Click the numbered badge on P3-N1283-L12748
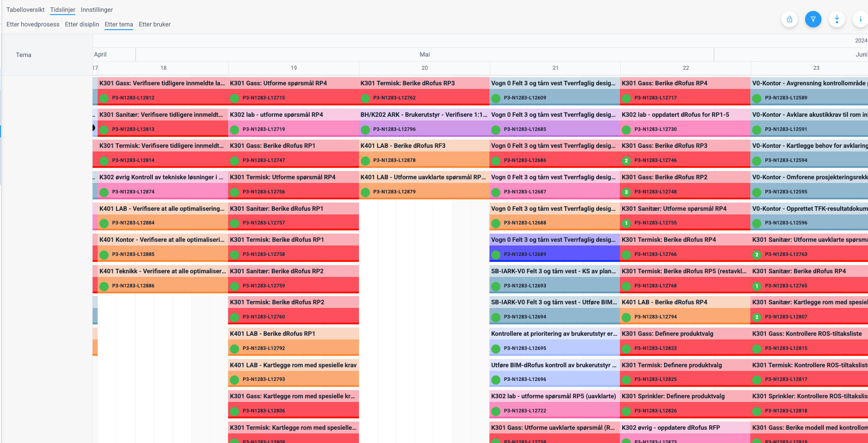This screenshot has height=443, width=868. click(626, 192)
